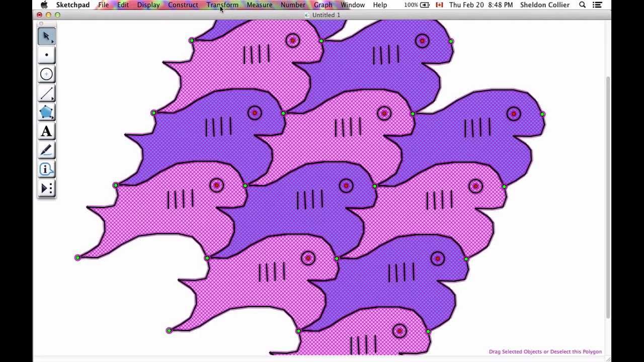Select the Information tool
Screen dimensions: 644x362
pos(46,169)
